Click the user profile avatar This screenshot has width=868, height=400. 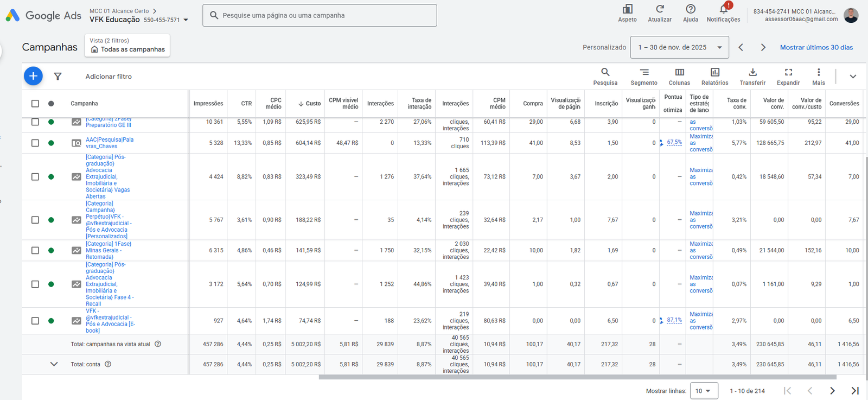tap(851, 15)
